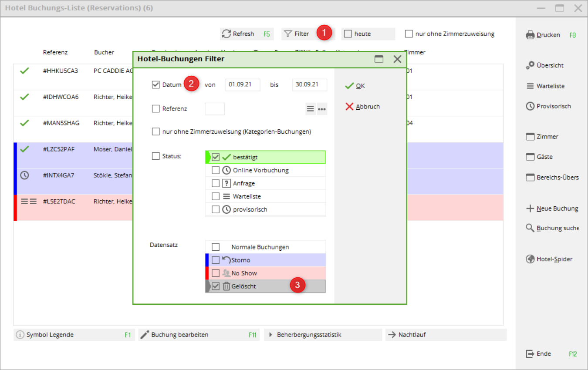Expand the Beherbergungsstatistik arrow
Viewport: 588px width, 370px height.
pyautogui.click(x=270, y=335)
